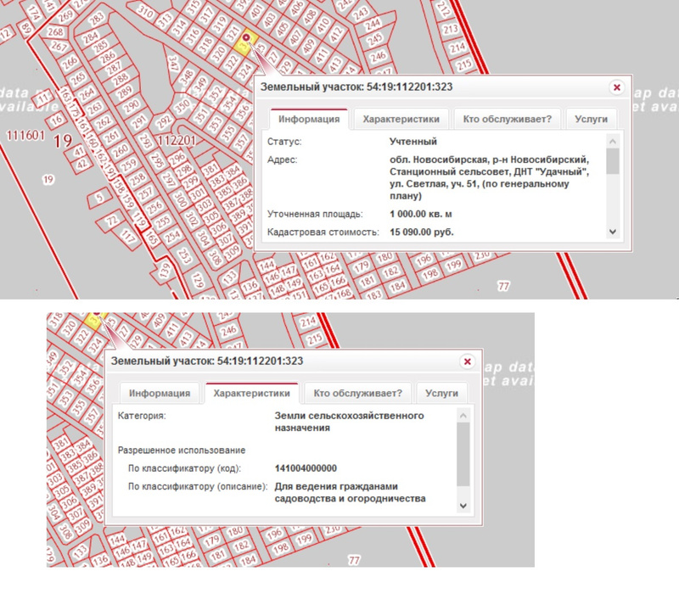Select parcel 72 on upper map
Viewport: 679px width, 616px height.
[x=112, y=221]
